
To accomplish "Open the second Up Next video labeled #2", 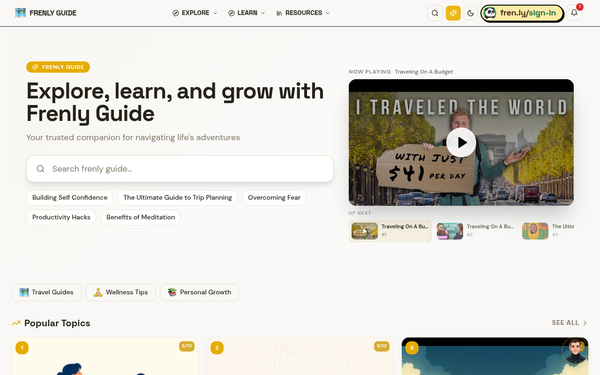I will coord(475,231).
